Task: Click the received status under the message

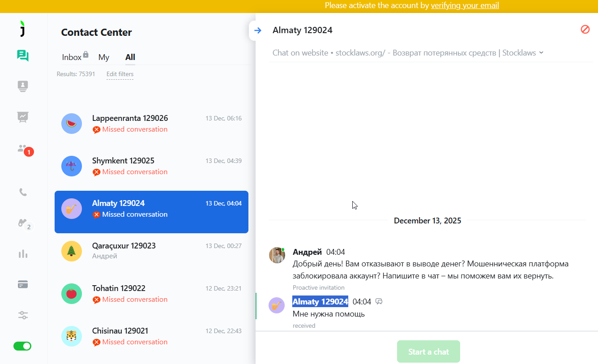Action: (304, 325)
